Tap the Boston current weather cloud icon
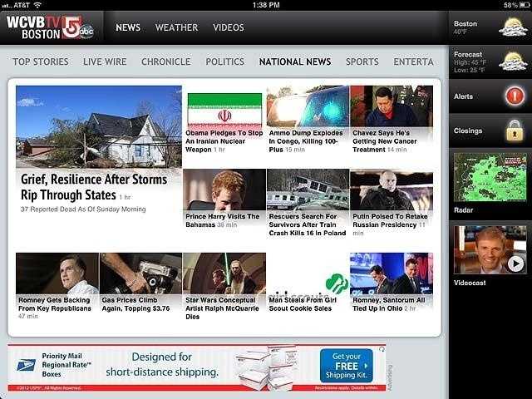Viewport: 532px width, 399px height. (x=512, y=27)
